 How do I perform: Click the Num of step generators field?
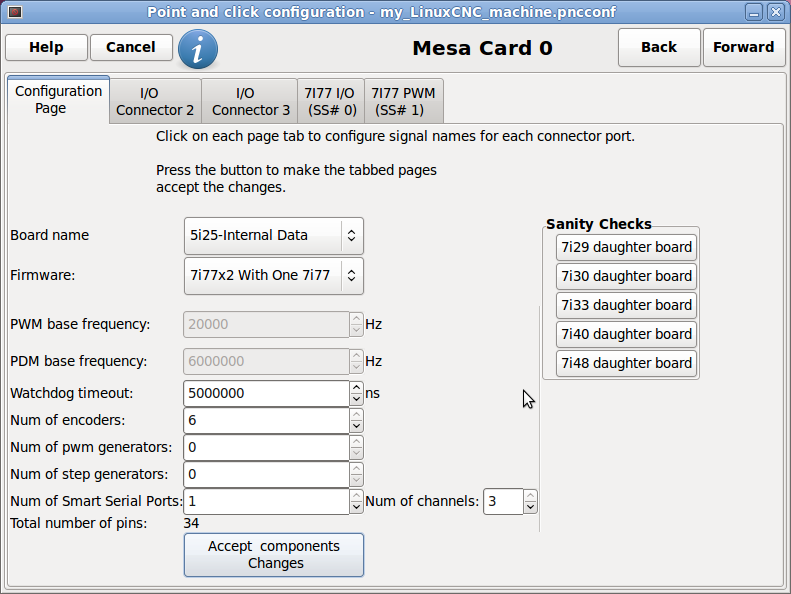266,474
